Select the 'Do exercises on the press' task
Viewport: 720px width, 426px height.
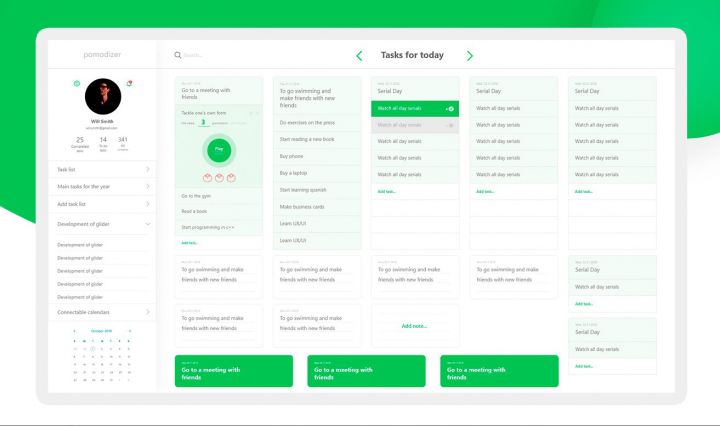[x=317, y=123]
